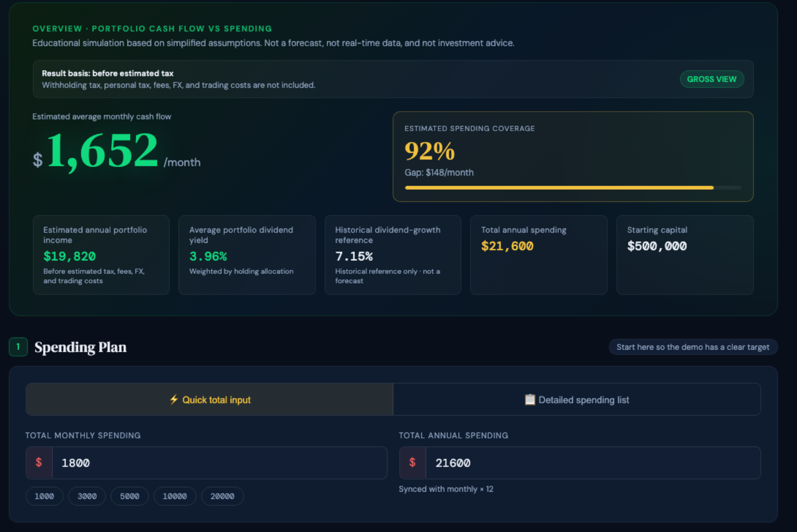The height and width of the screenshot is (532, 797).
Task: Click the step 1 badge beside Spending Plan
Action: coord(18,347)
